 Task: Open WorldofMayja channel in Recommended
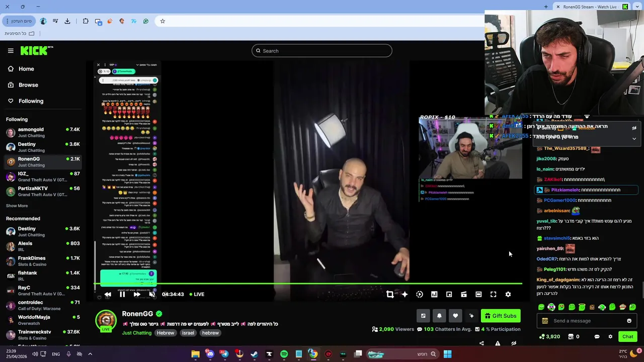(43, 320)
